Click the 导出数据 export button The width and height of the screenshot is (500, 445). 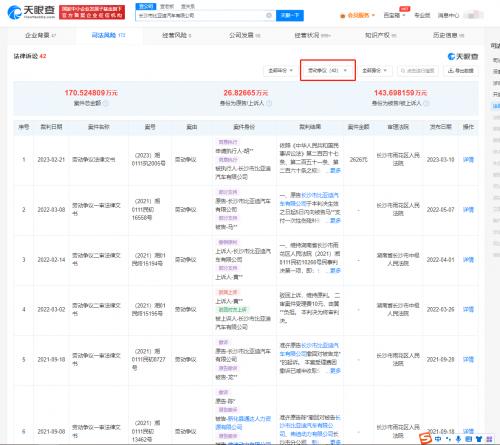(461, 71)
